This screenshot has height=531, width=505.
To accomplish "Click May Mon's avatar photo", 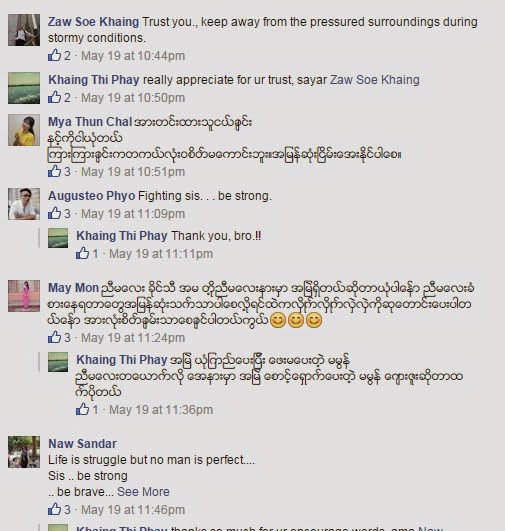I will [24, 296].
